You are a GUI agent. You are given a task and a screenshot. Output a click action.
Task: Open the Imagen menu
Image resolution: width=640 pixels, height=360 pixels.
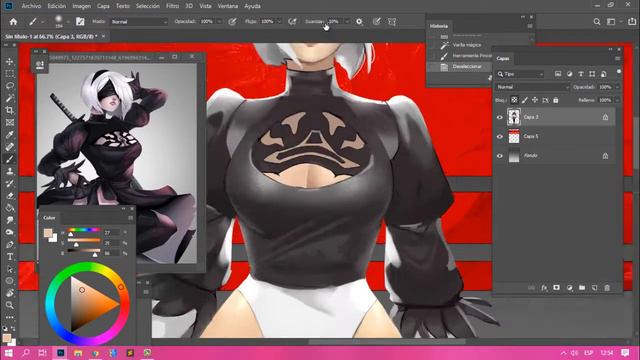coord(82,6)
